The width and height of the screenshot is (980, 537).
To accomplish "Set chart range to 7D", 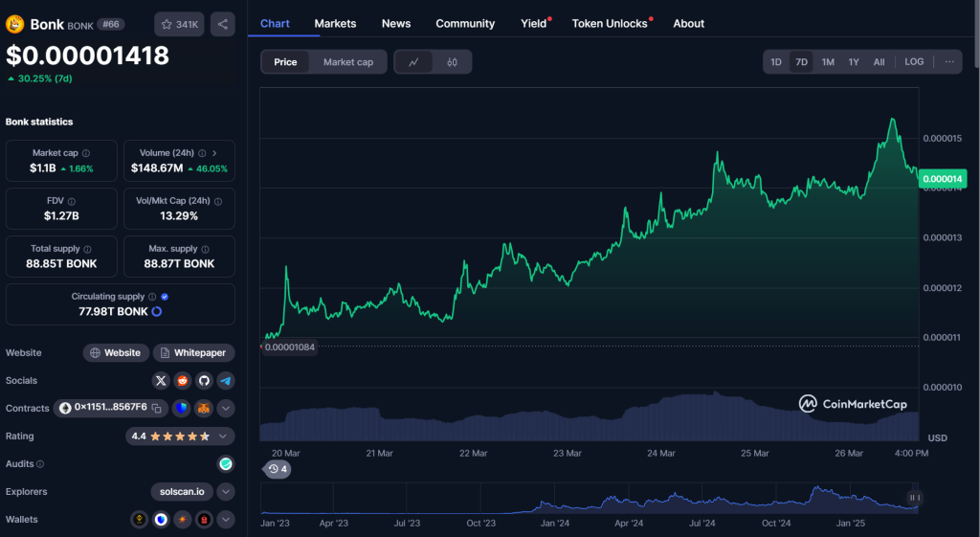I will point(802,62).
